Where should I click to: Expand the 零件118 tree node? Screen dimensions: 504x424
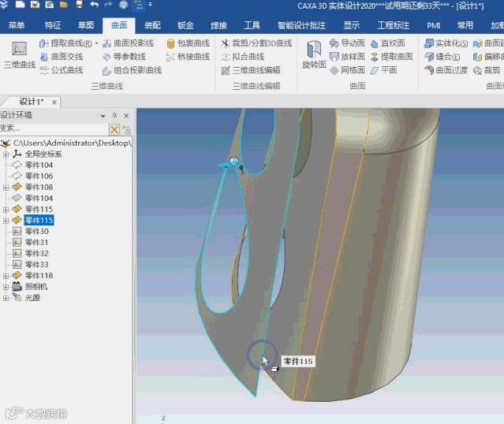point(6,276)
